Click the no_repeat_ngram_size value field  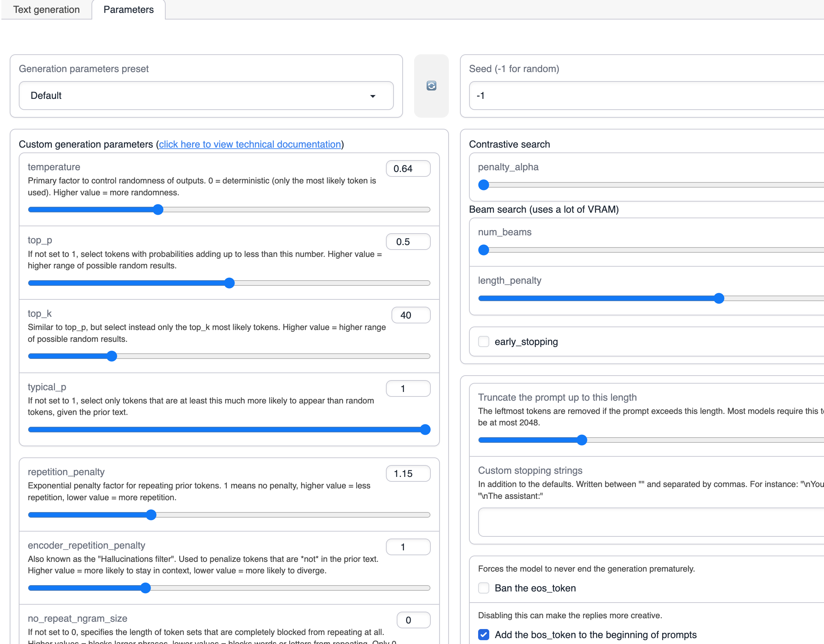coord(413,620)
